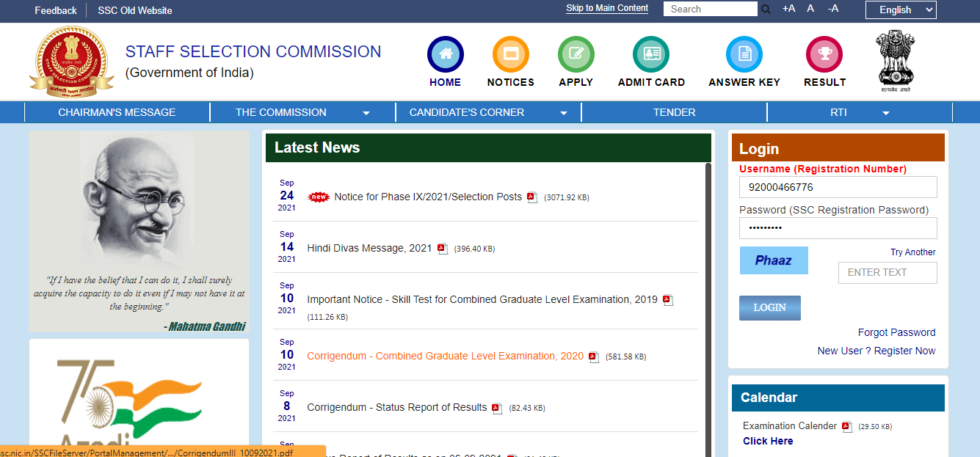The height and width of the screenshot is (457, 980).
Task: Click the Password field
Action: [838, 228]
